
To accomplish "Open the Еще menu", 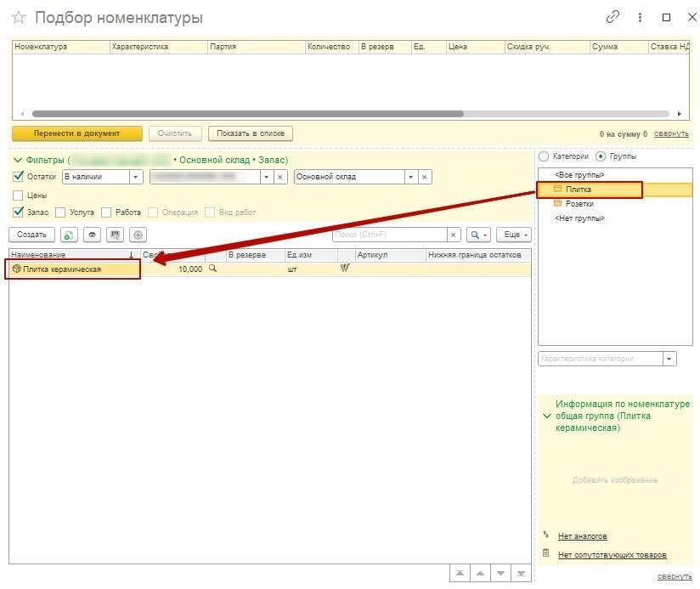I will coord(514,235).
